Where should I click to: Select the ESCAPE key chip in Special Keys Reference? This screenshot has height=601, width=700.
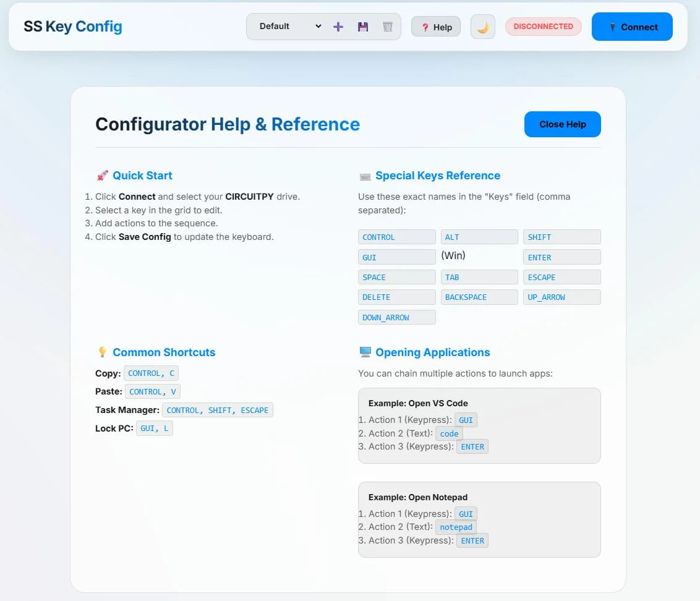[x=561, y=277]
